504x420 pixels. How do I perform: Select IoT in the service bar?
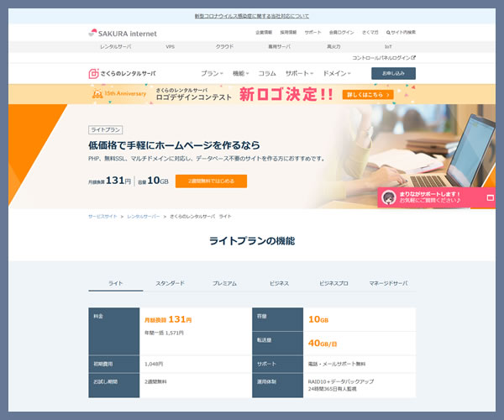pos(388,47)
